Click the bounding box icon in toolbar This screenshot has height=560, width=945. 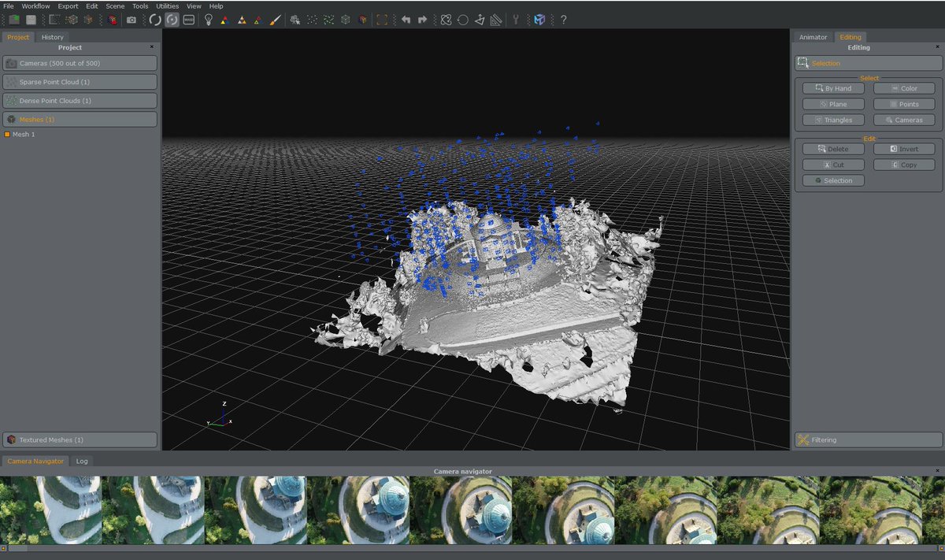pyautogui.click(x=382, y=20)
